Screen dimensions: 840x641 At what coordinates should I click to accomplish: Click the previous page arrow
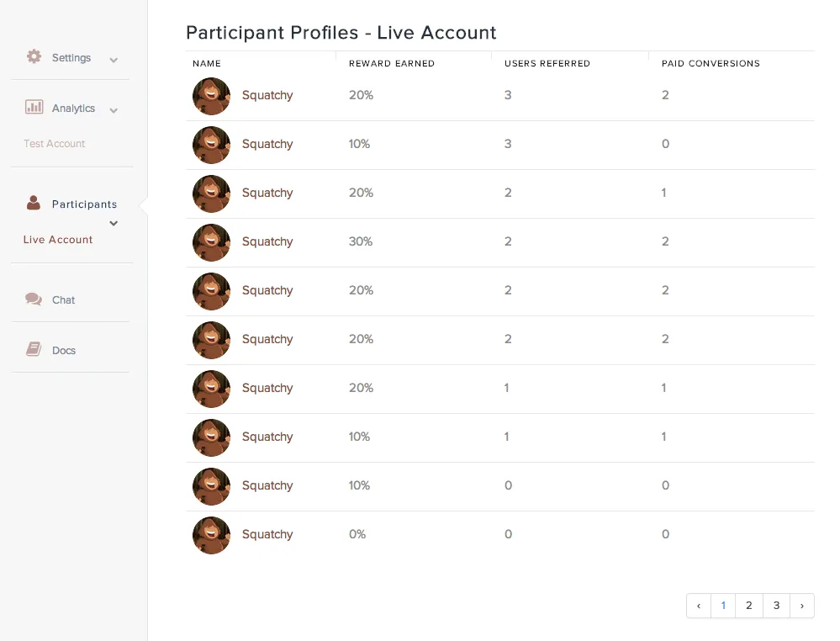[x=699, y=606]
